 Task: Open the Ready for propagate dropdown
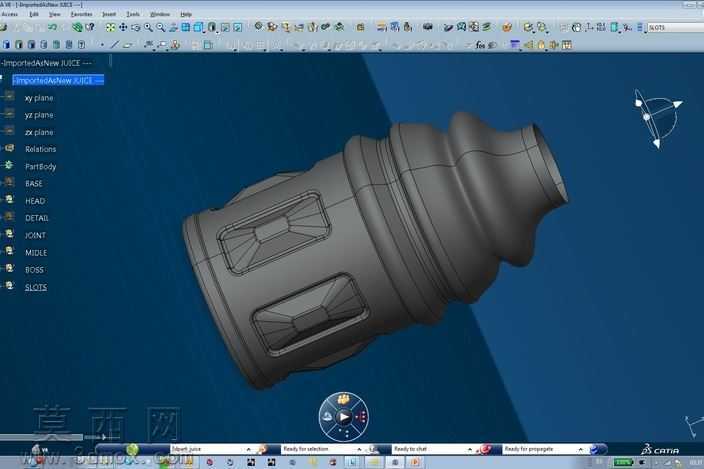[581, 449]
